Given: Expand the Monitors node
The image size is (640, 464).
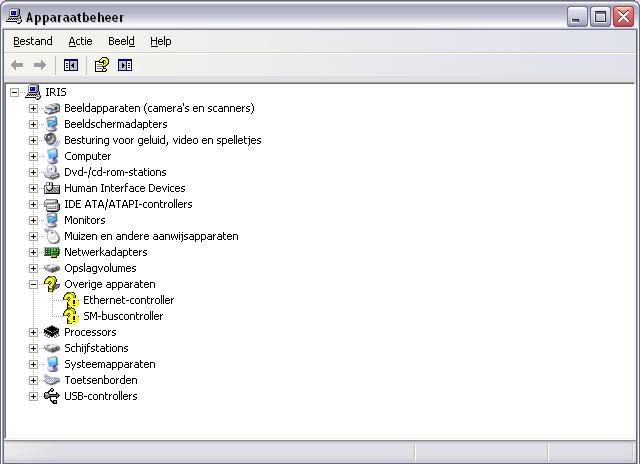Looking at the screenshot, I should point(33,220).
